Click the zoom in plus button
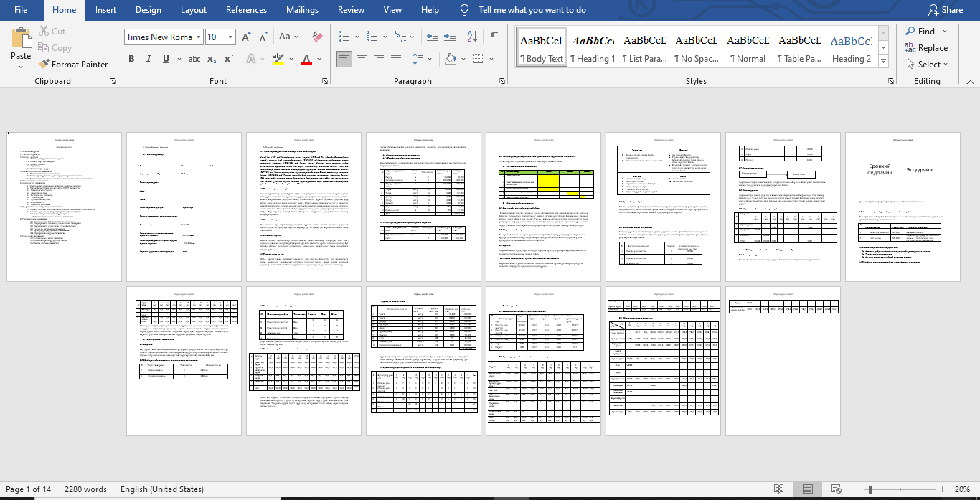Viewport: 980px width, 500px height. click(x=941, y=489)
